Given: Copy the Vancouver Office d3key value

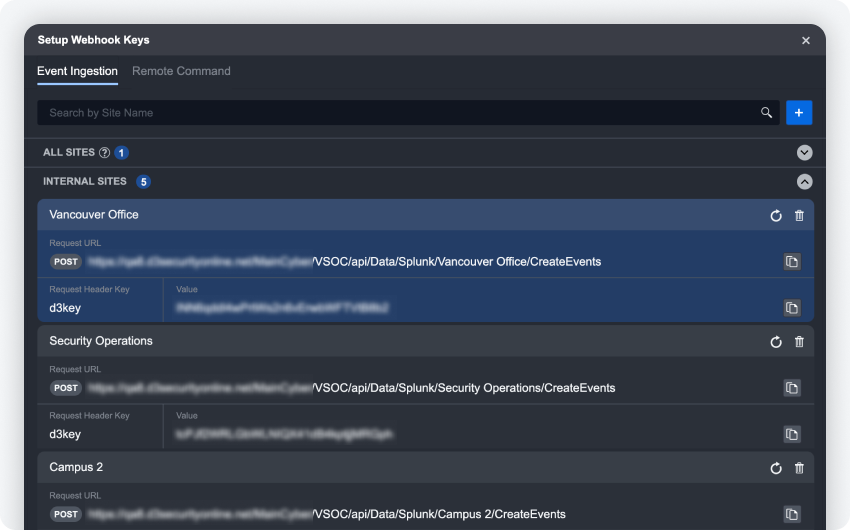Looking at the screenshot, I should tap(791, 308).
